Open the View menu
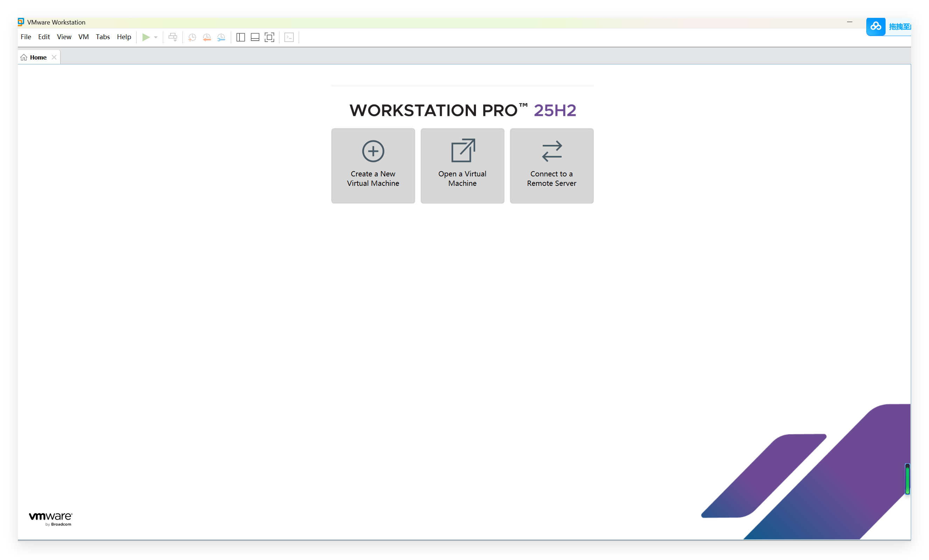 (64, 36)
